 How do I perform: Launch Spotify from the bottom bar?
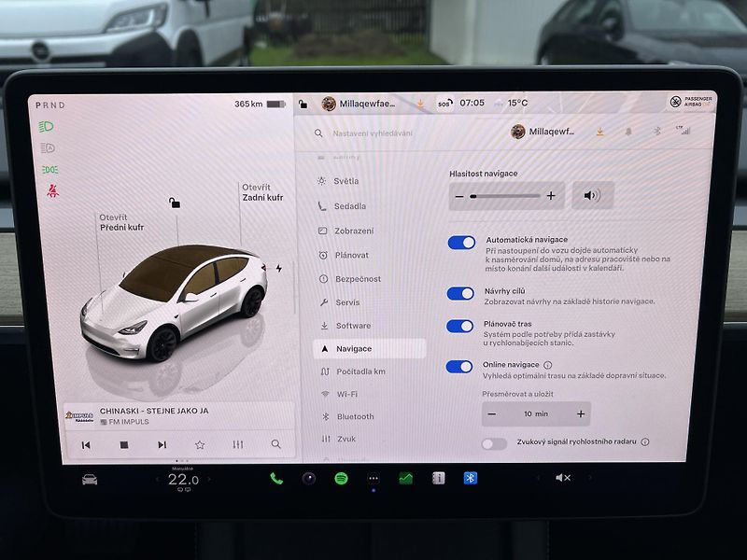pos(341,478)
